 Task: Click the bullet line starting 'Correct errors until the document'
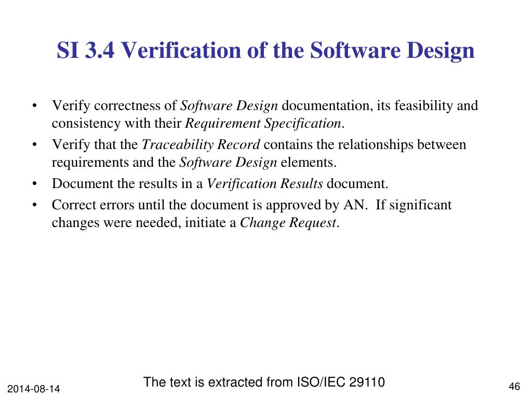pyautogui.click(x=252, y=205)
